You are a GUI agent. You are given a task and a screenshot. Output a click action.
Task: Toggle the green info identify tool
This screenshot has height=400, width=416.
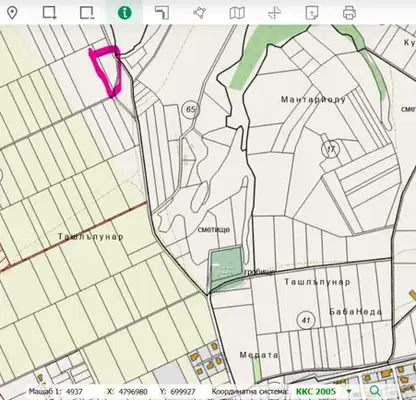125,13
